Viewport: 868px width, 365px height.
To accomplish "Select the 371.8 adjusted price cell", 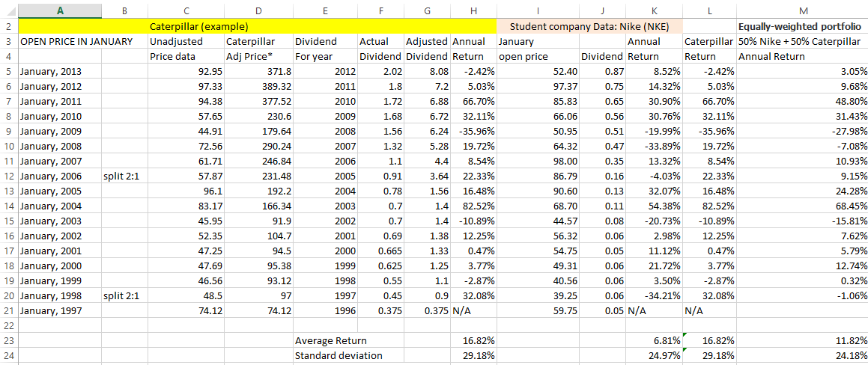I will 258,71.
